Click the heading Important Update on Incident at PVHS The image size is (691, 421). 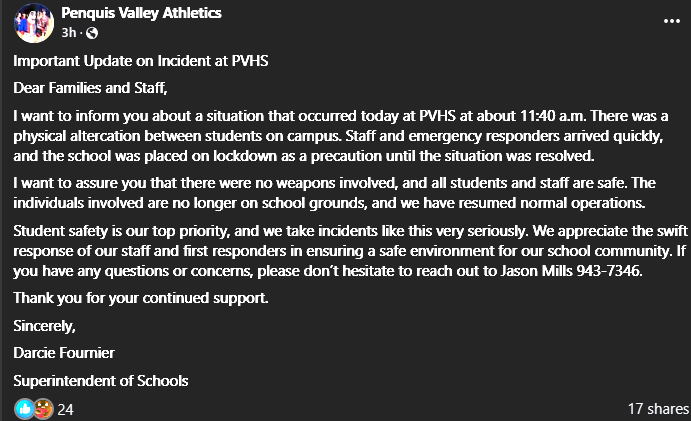(x=142, y=62)
